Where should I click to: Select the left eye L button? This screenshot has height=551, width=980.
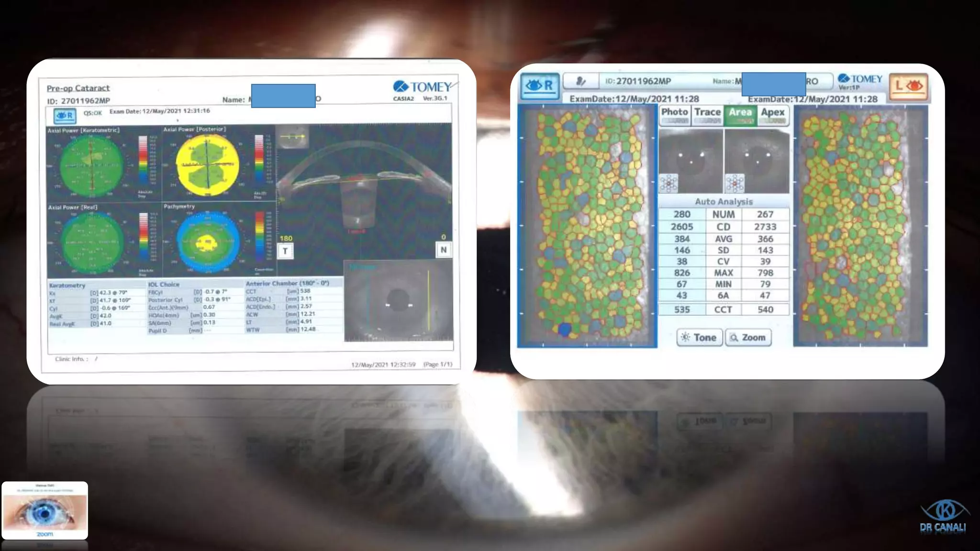click(x=908, y=87)
